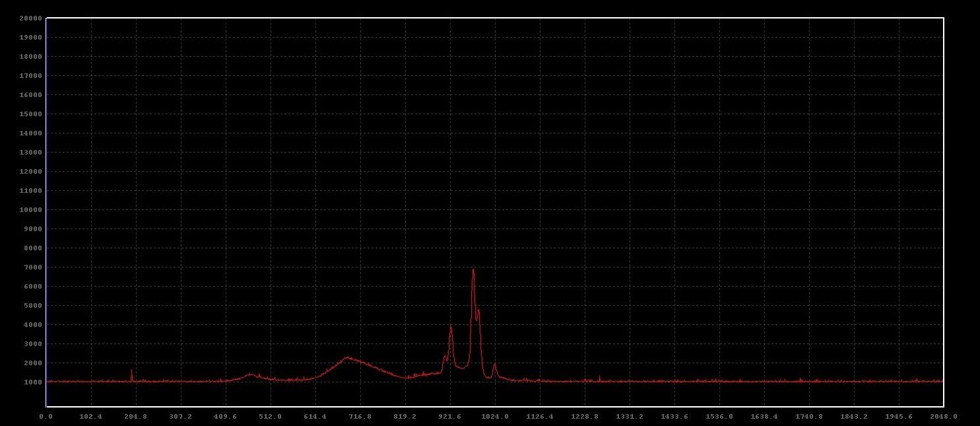Image resolution: width=980 pixels, height=426 pixels.
Task: Click the 7000 y-axis label
Action: pyautogui.click(x=33, y=267)
